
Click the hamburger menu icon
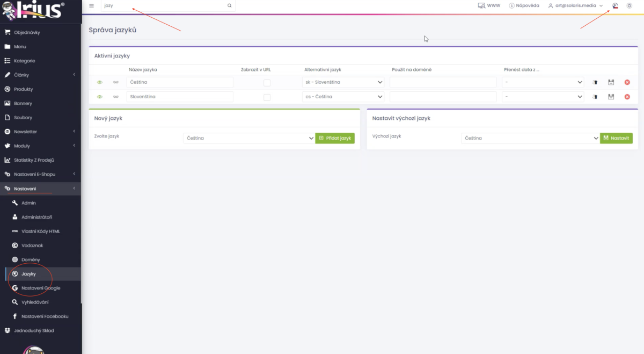[x=91, y=5]
